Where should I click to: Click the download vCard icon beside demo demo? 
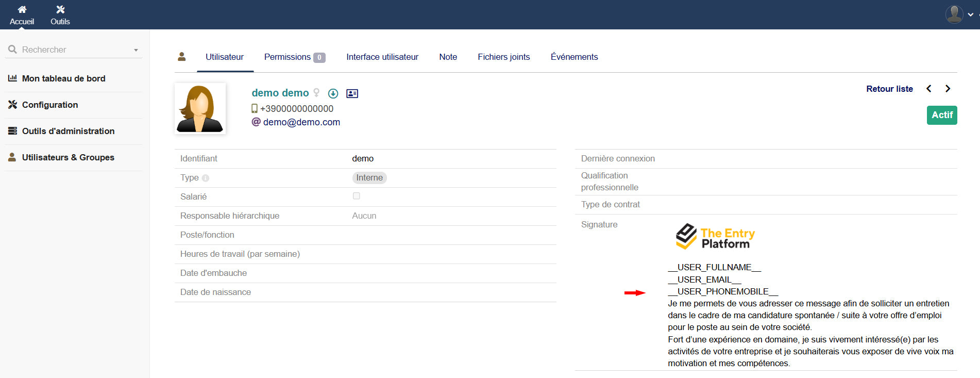point(333,93)
